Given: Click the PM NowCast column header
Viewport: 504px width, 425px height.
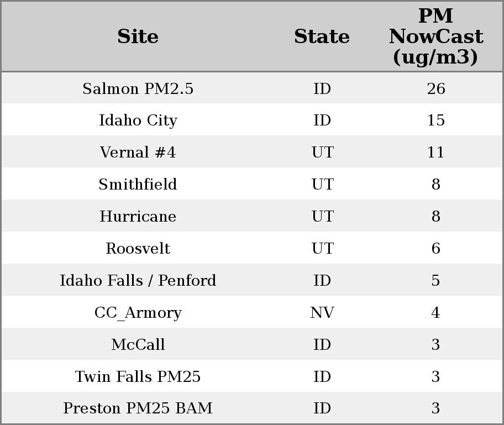Looking at the screenshot, I should (x=435, y=36).
